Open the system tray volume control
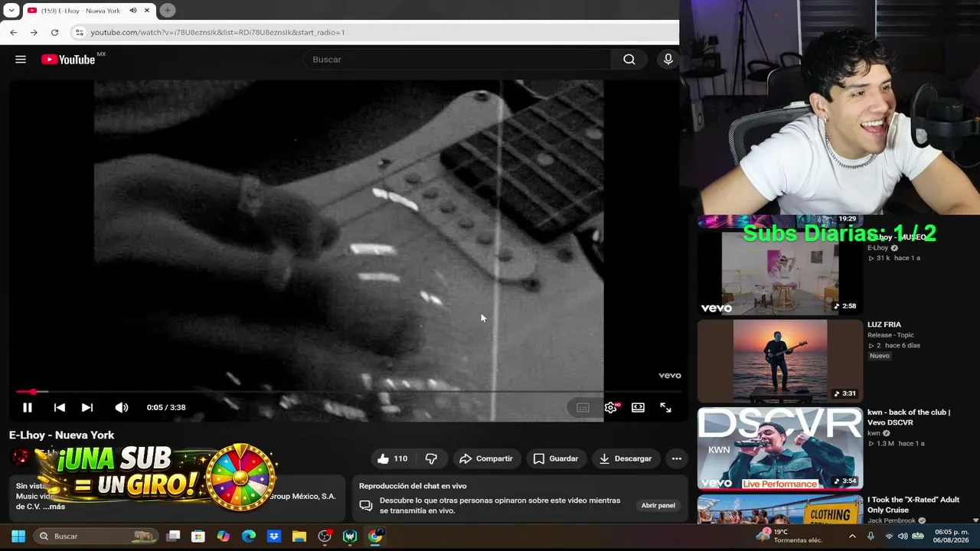The width and height of the screenshot is (980, 551). click(x=903, y=536)
